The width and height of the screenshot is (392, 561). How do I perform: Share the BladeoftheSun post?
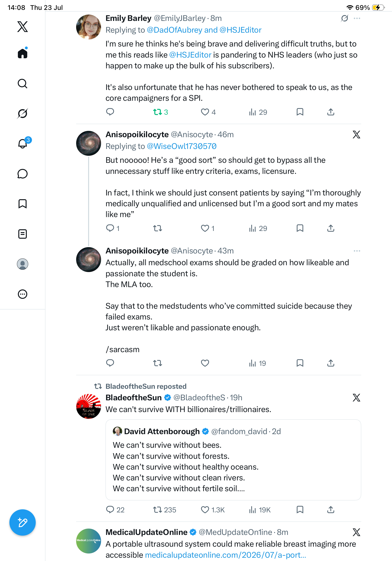click(331, 510)
